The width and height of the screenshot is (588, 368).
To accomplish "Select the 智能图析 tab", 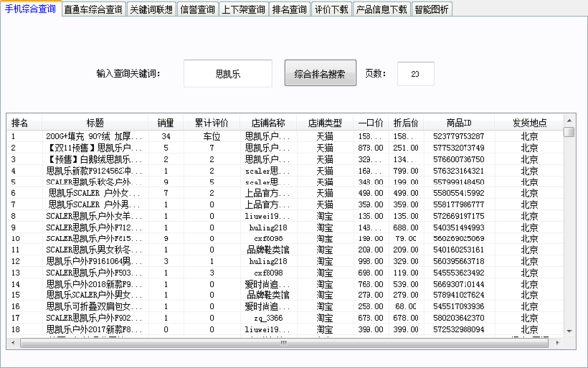I will (x=431, y=9).
